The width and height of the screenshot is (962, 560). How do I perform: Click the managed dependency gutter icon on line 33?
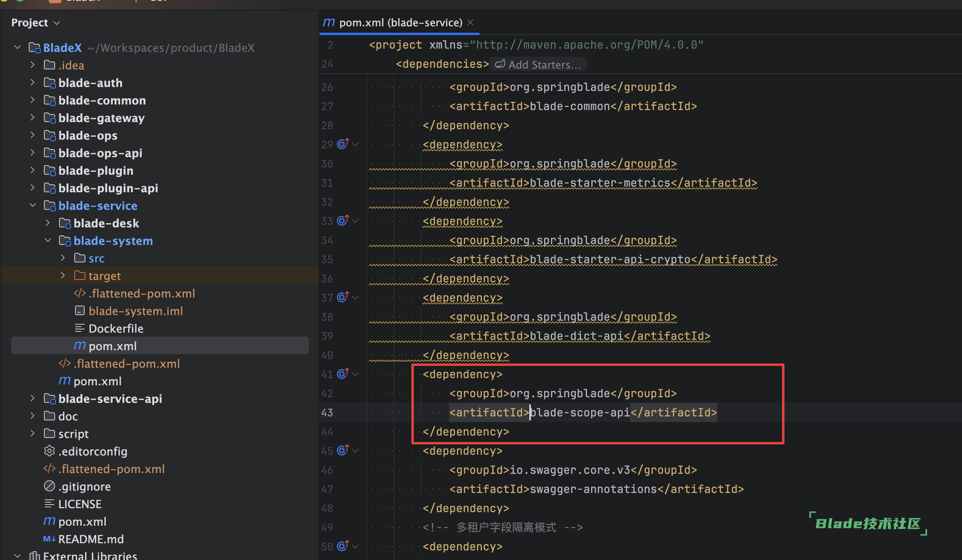pos(343,220)
